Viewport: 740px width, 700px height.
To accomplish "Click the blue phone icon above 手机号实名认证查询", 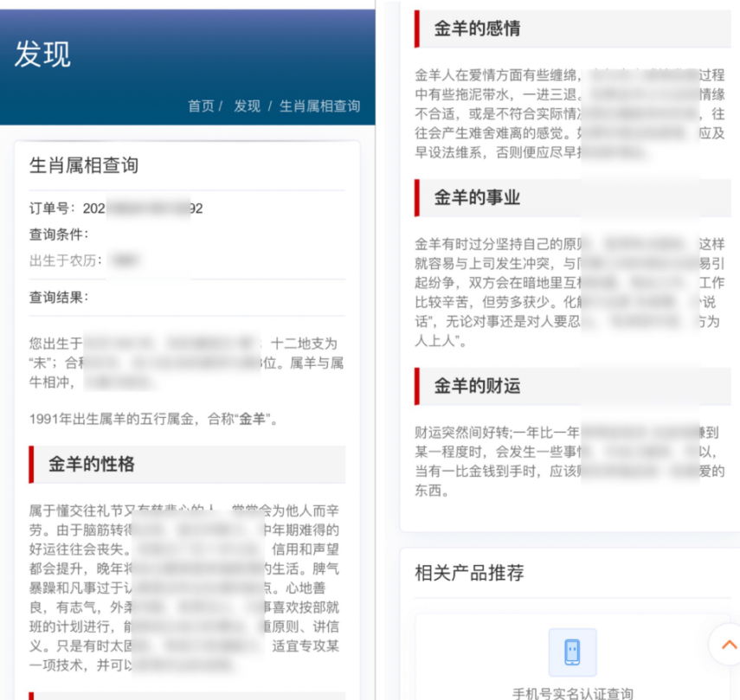I will coord(573,652).
